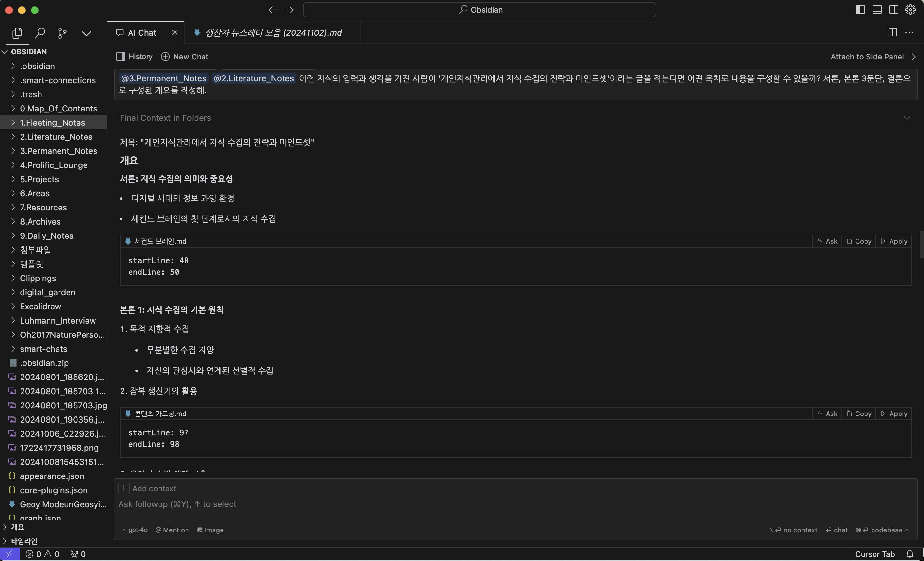The width and height of the screenshot is (924, 561).
Task: Navigate back with the left arrow
Action: (x=273, y=10)
